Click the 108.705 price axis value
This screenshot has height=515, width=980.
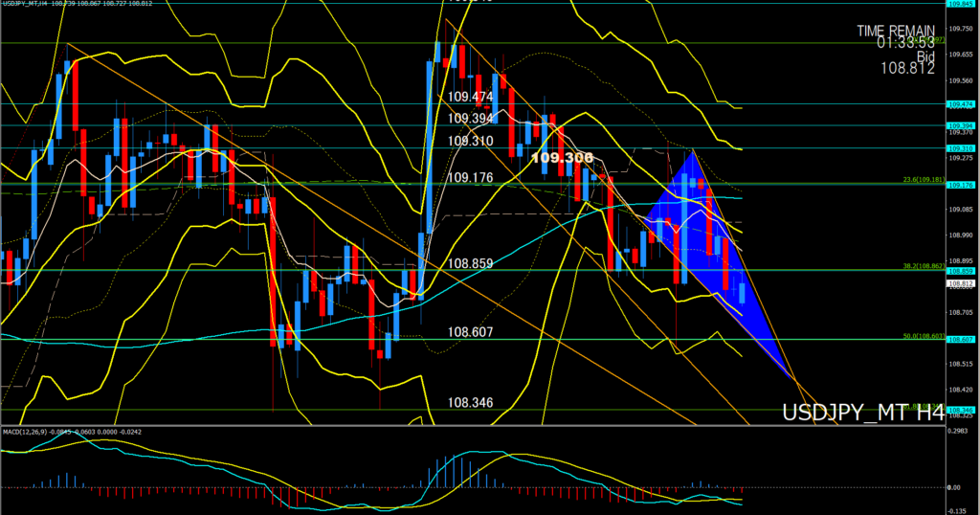[x=961, y=312]
